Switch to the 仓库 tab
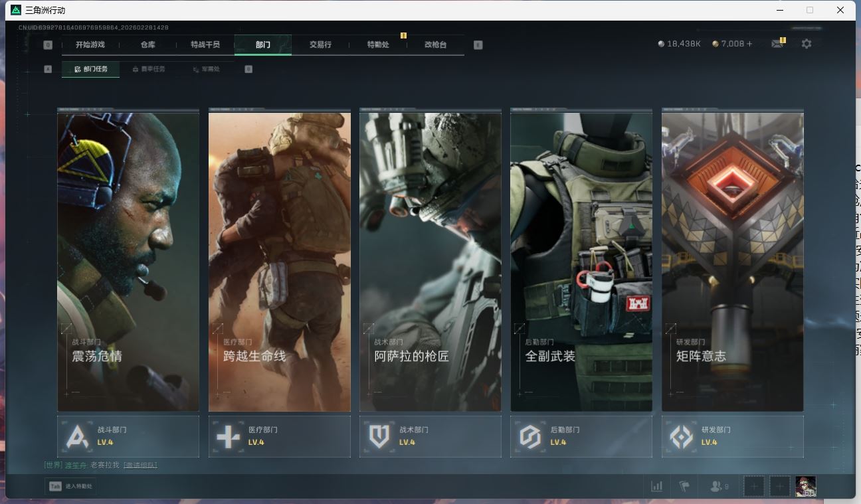The image size is (861, 504). click(147, 44)
